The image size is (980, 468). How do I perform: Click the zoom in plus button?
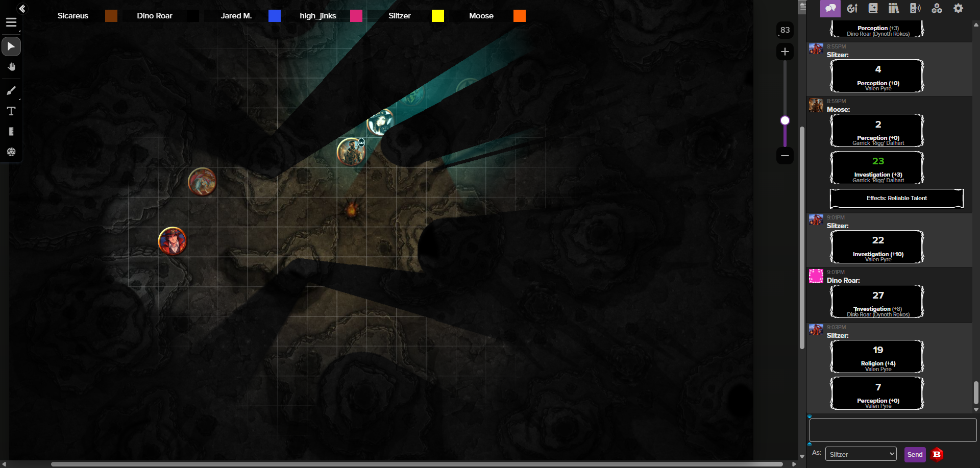(x=785, y=52)
